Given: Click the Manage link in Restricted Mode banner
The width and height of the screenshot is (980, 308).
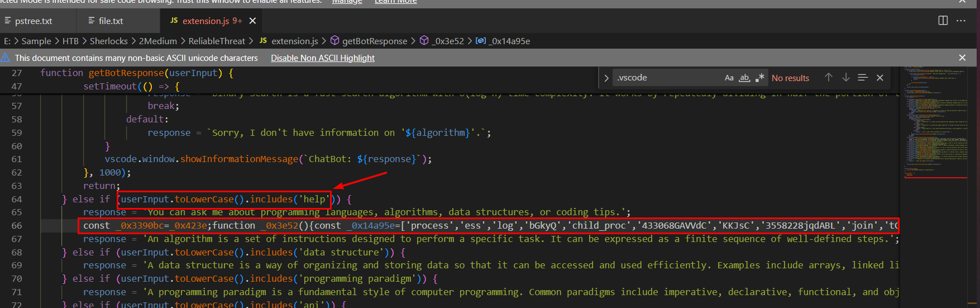Looking at the screenshot, I should (x=347, y=2).
